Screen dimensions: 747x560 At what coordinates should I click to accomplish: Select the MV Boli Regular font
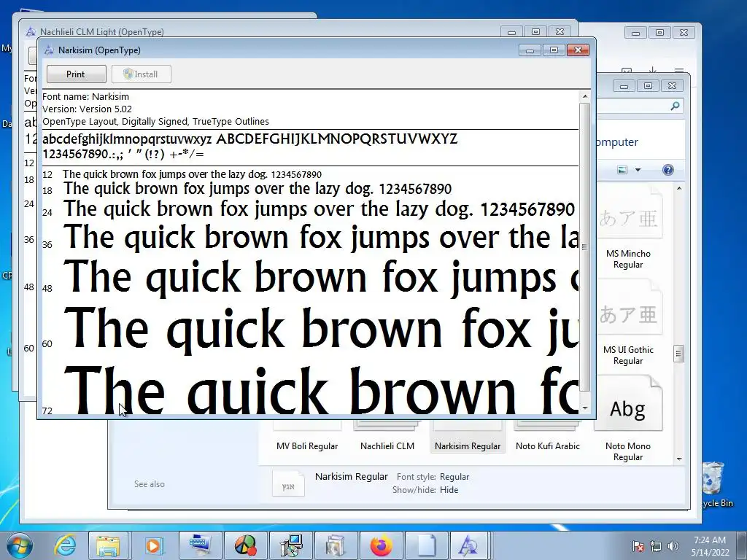[x=307, y=446]
